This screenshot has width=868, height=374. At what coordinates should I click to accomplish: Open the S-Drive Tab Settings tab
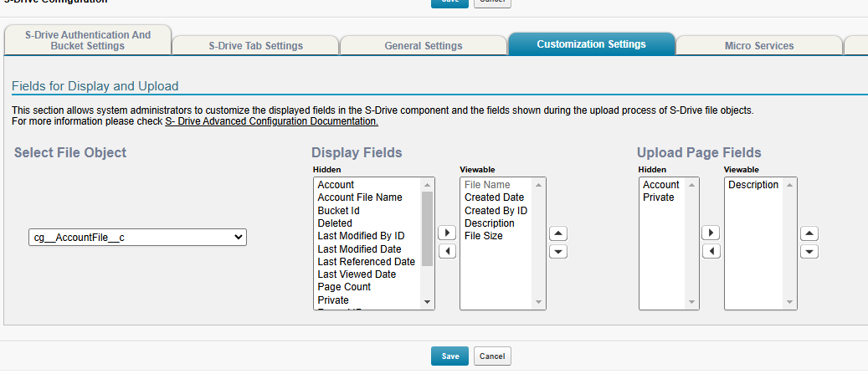click(x=255, y=46)
